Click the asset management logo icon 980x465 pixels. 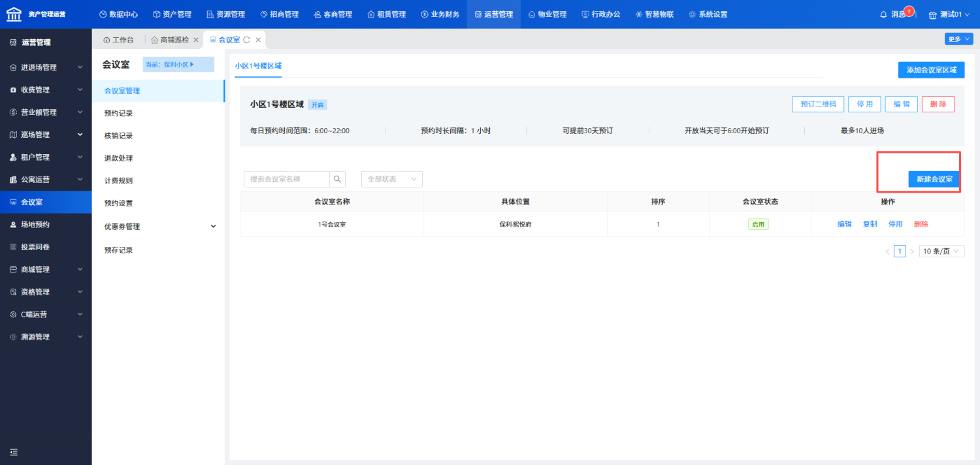pos(14,14)
